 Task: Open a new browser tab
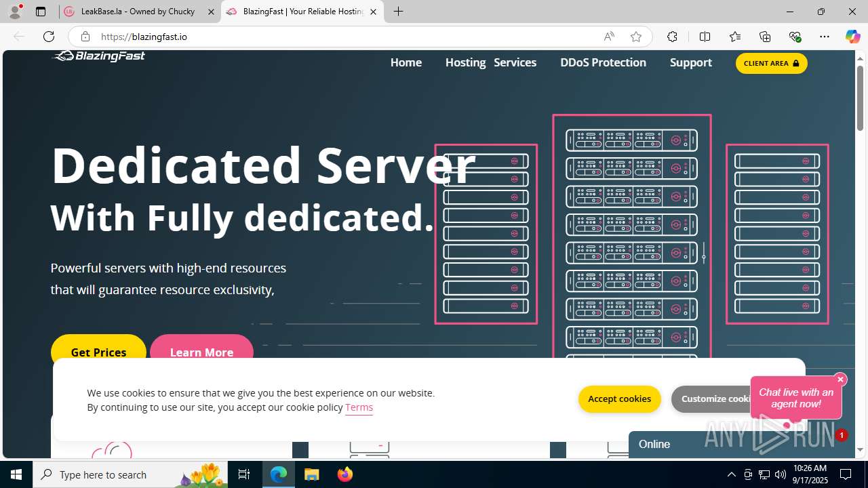pos(399,12)
